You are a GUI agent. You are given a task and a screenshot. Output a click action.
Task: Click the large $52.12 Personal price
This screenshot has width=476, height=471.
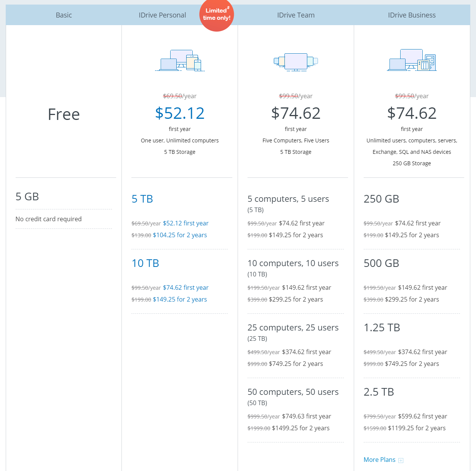coord(180,113)
